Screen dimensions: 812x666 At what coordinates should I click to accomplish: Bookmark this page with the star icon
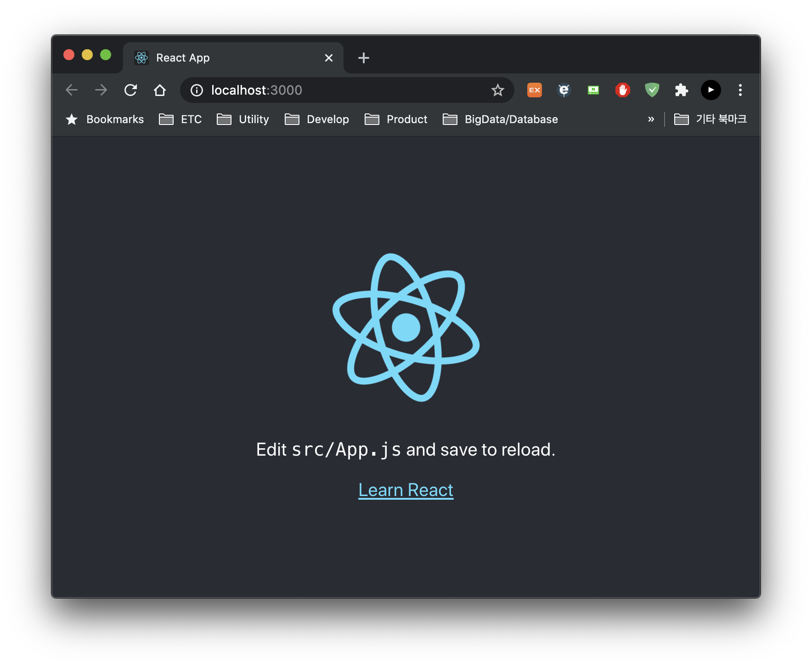[498, 90]
